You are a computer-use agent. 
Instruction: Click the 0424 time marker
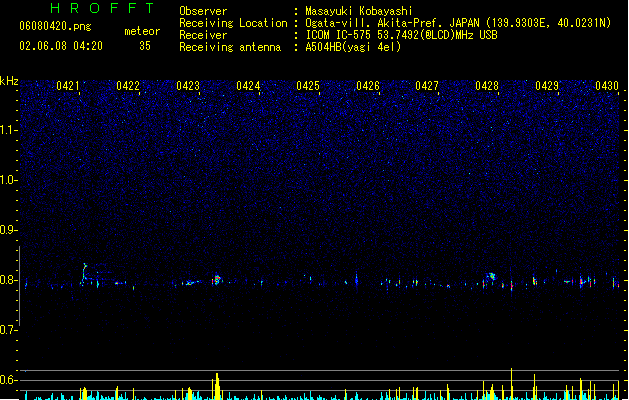[x=248, y=86]
